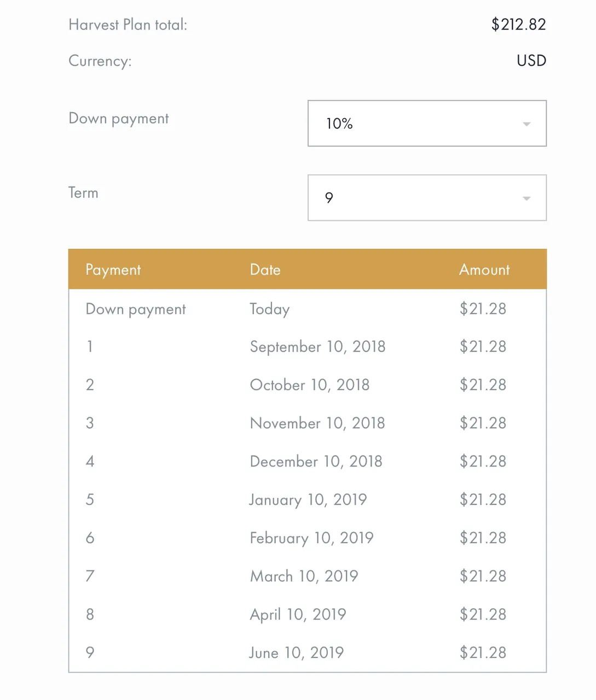This screenshot has height=700, width=596.
Task: Select the September 10, 2018 payment row
Action: coord(308,347)
